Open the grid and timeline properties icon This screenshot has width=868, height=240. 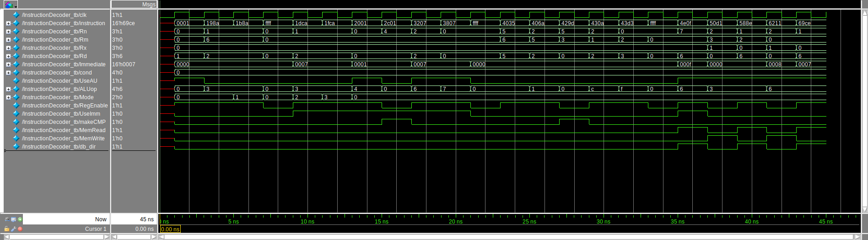14,219
